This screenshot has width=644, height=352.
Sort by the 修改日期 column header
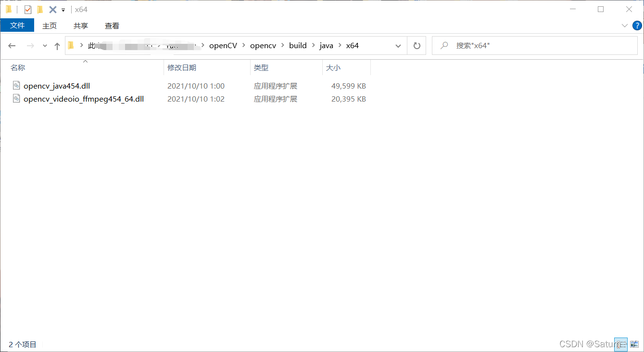click(207, 68)
